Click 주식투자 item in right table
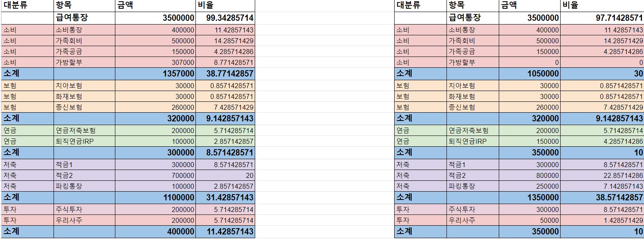The image size is (644, 239). point(473,209)
